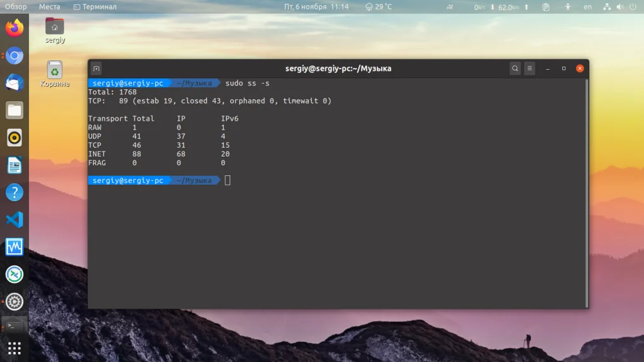Open the terminal search icon
This screenshot has height=362, width=644.
514,69
